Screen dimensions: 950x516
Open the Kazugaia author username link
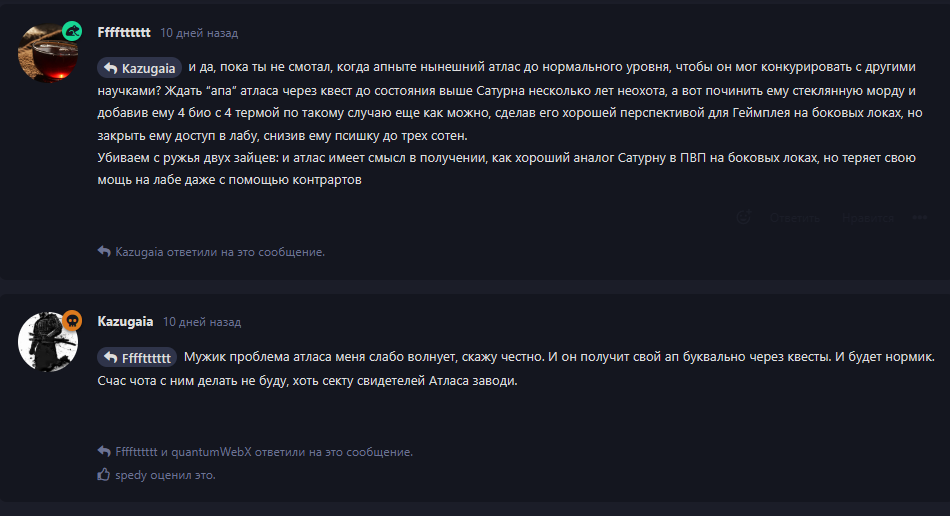coord(125,322)
